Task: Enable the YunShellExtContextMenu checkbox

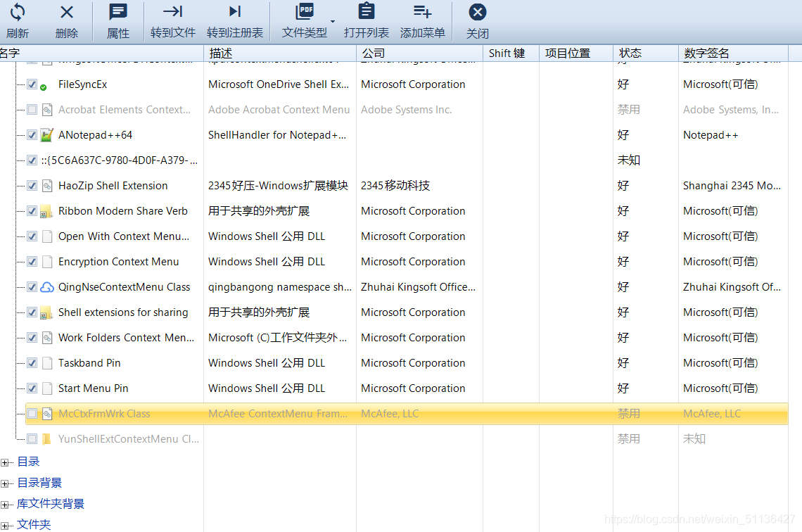Action: [x=32, y=439]
